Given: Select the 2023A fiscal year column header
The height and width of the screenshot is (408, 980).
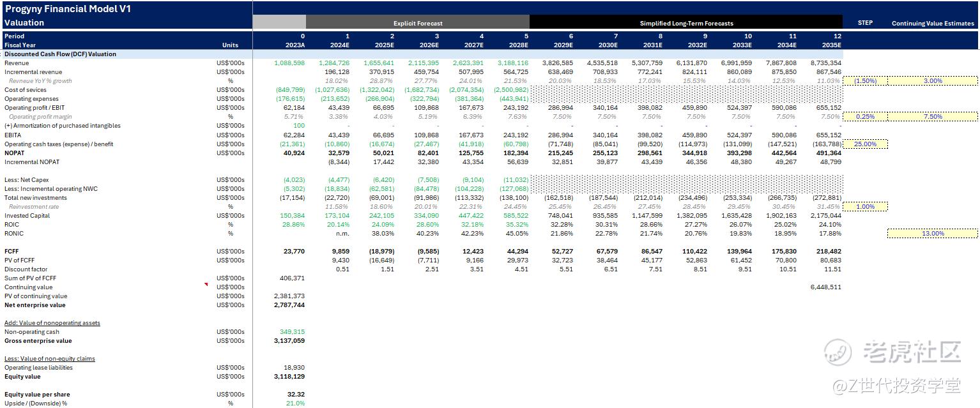Looking at the screenshot, I should click(295, 45).
